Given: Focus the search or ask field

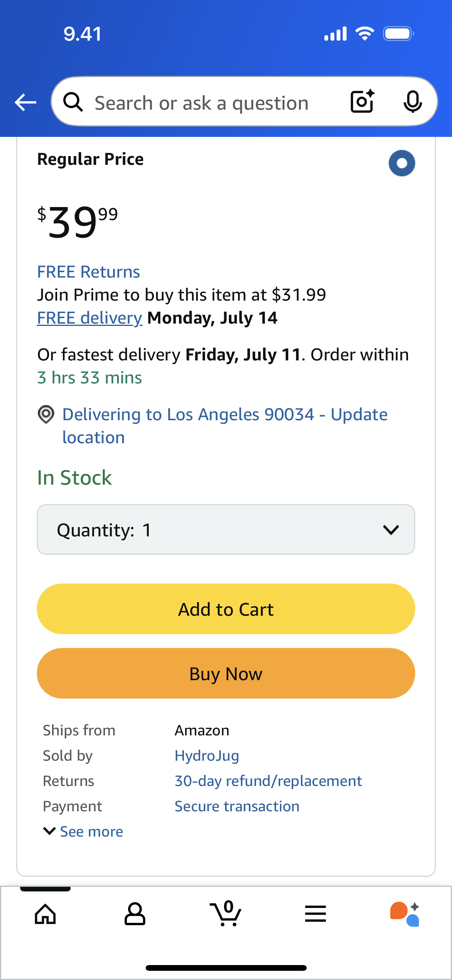Looking at the screenshot, I should click(202, 103).
